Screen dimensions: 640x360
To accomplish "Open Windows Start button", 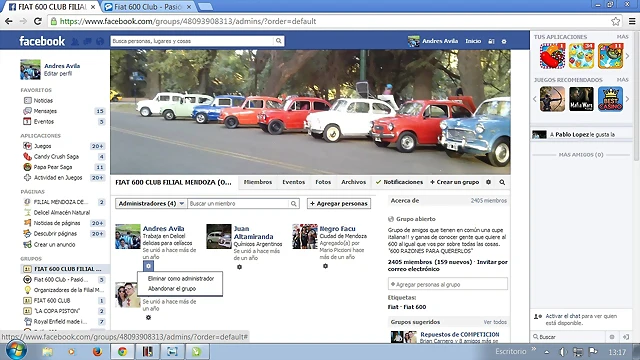I will tap(16, 351).
